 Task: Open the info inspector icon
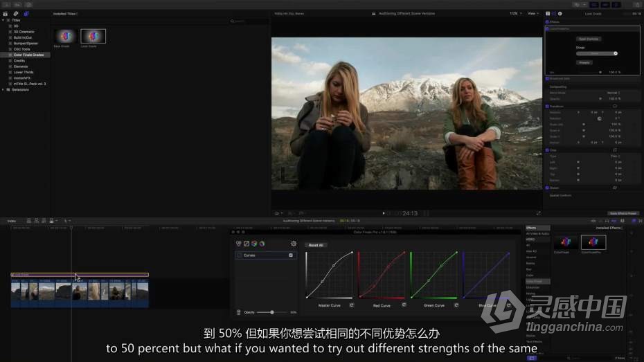tap(560, 14)
